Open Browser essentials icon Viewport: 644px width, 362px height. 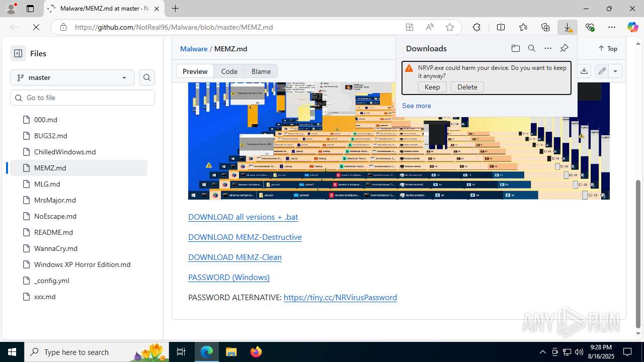click(x=590, y=27)
